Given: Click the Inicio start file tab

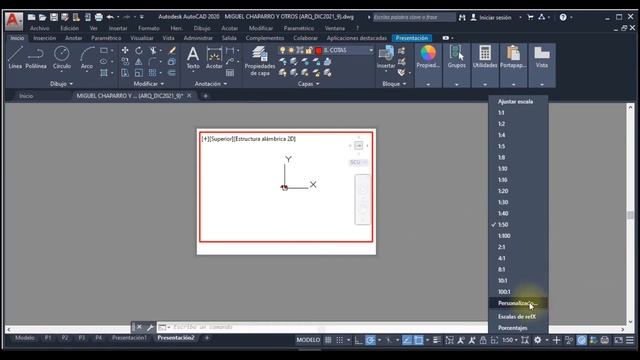Looking at the screenshot, I should [26, 96].
